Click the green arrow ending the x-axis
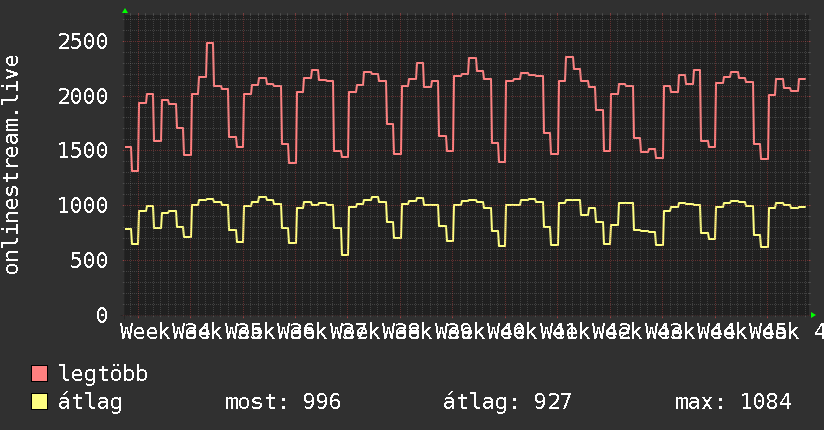 [x=813, y=315]
